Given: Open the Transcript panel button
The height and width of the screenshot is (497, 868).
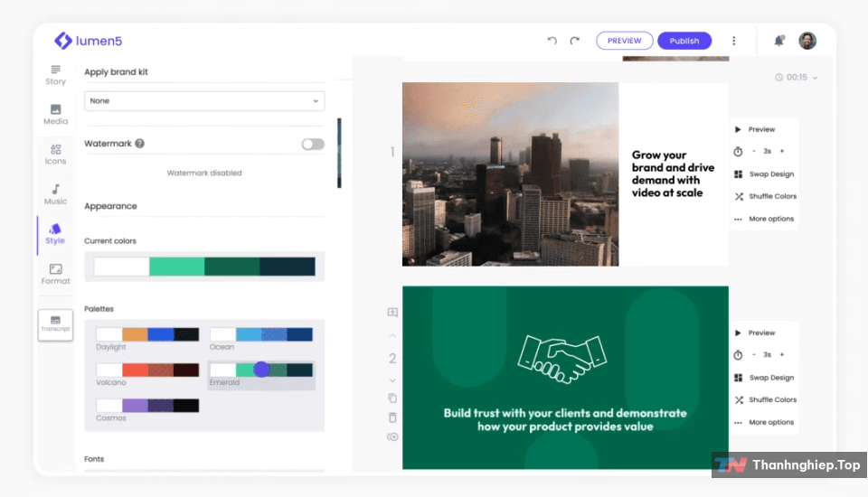Looking at the screenshot, I should (55, 324).
